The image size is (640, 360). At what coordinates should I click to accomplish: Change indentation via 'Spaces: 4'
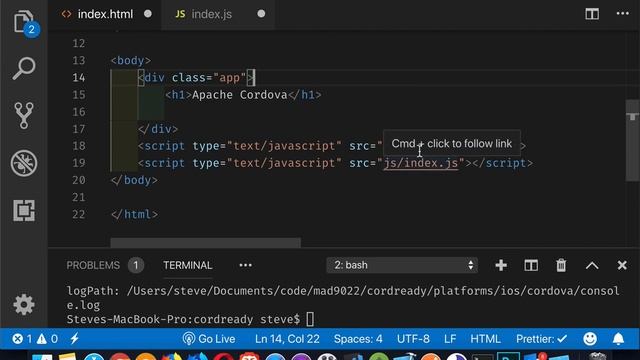click(x=358, y=339)
